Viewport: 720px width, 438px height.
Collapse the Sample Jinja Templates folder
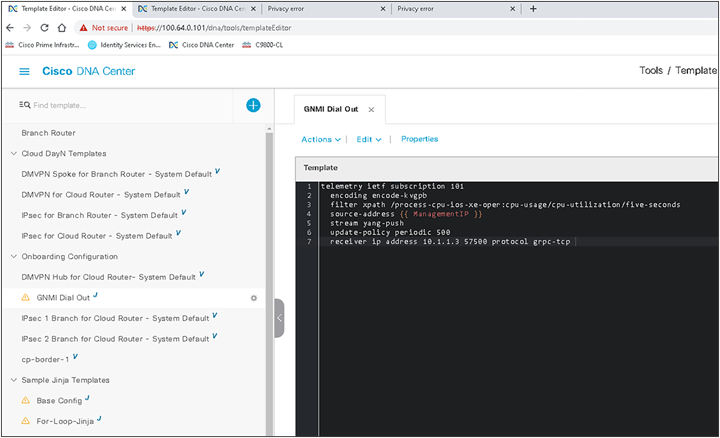(14, 380)
